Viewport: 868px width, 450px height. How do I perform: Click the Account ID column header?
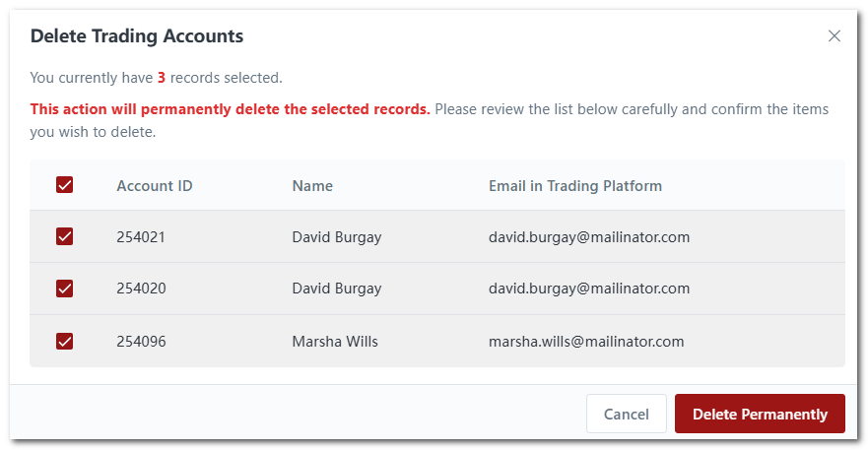[x=154, y=185]
